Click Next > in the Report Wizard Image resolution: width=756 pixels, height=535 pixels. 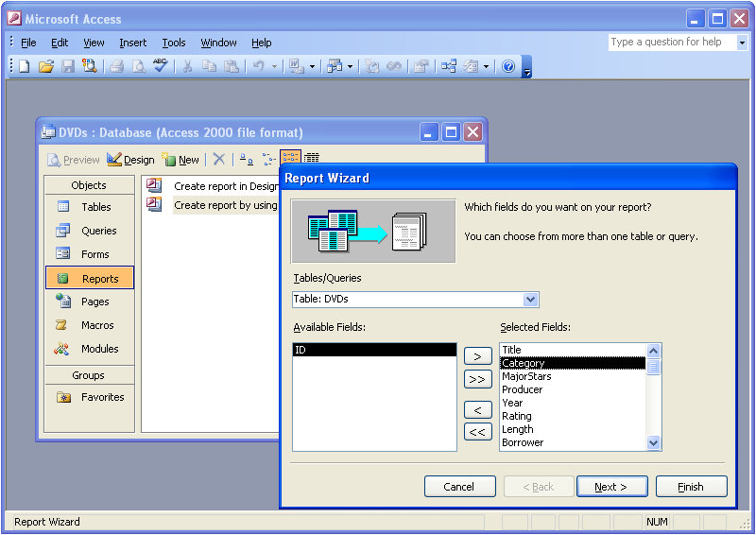611,486
